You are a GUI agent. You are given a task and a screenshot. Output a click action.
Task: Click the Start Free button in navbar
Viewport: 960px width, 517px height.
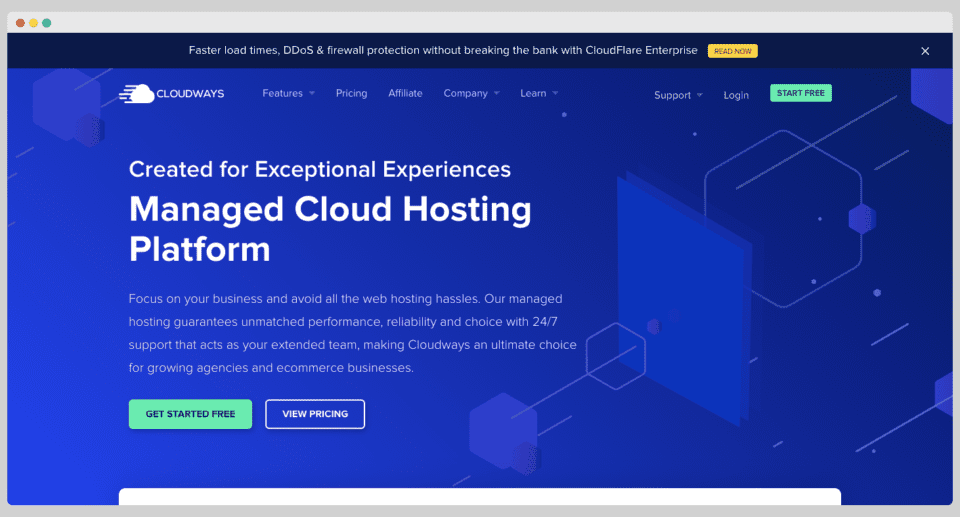click(801, 93)
